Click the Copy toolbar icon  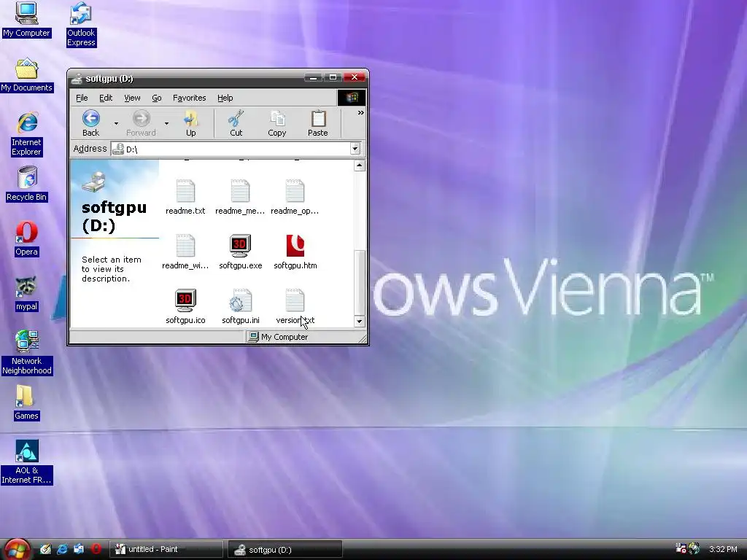click(277, 119)
